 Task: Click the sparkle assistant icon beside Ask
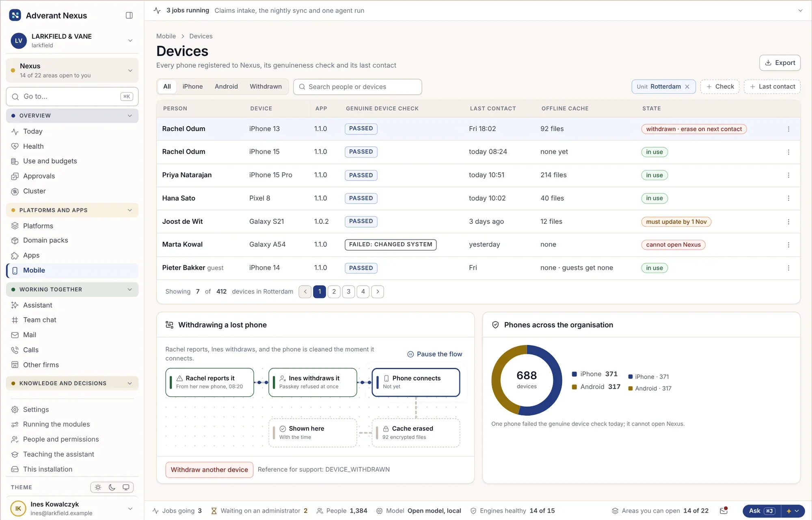788,511
